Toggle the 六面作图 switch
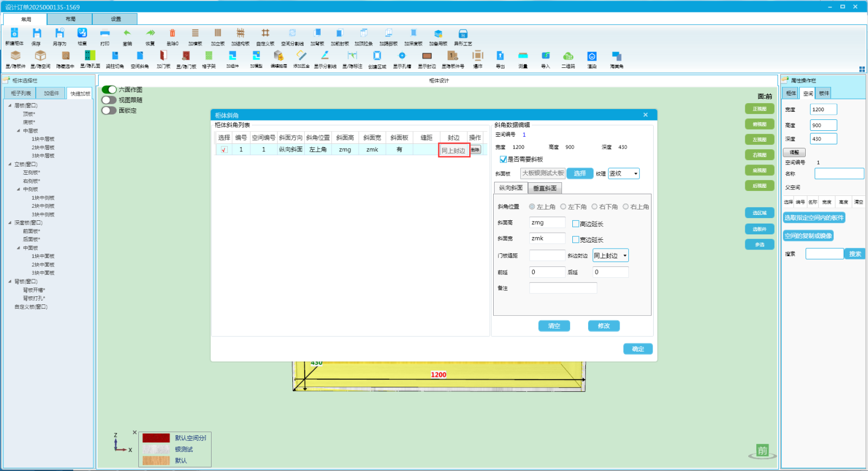 (109, 90)
